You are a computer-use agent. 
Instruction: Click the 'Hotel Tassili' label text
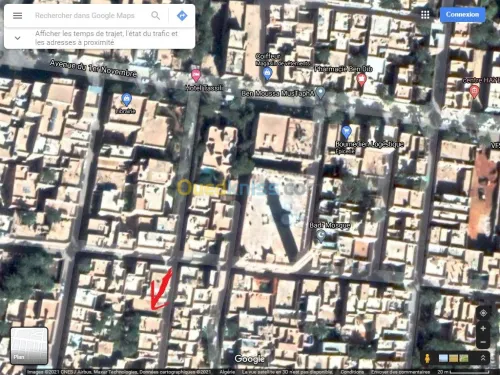(x=204, y=88)
